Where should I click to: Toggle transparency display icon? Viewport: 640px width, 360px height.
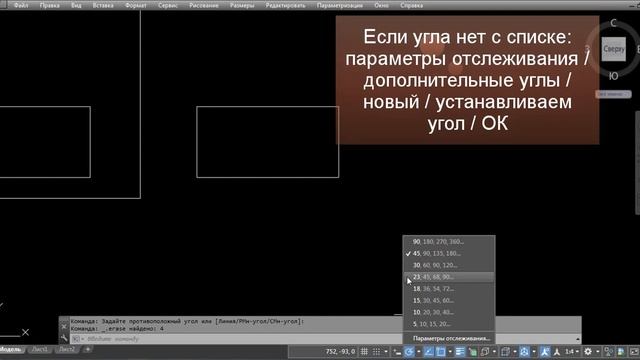click(473, 351)
